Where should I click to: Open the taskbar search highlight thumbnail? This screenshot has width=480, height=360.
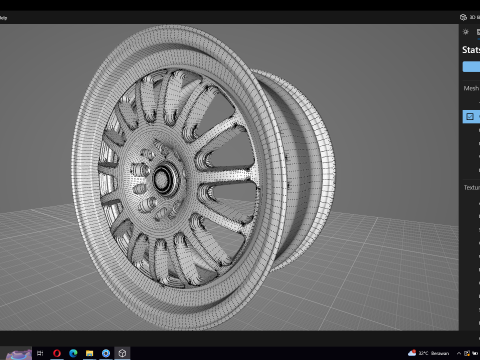coord(19,354)
